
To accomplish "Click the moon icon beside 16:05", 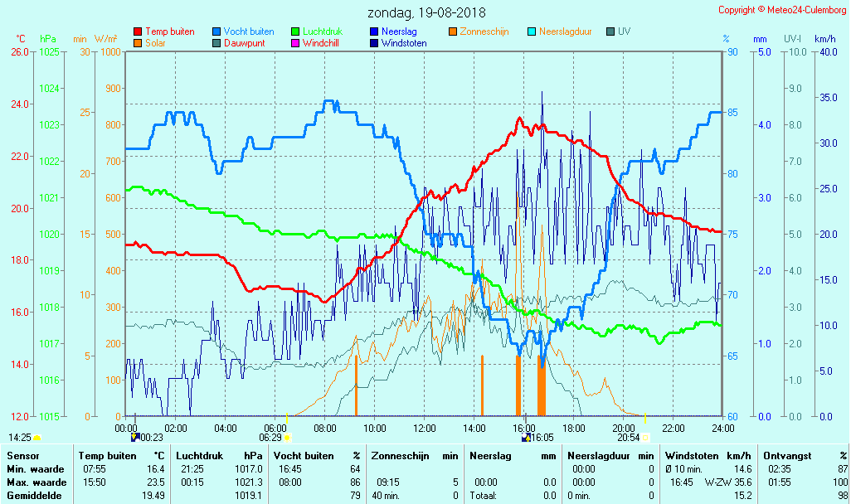I will (526, 437).
